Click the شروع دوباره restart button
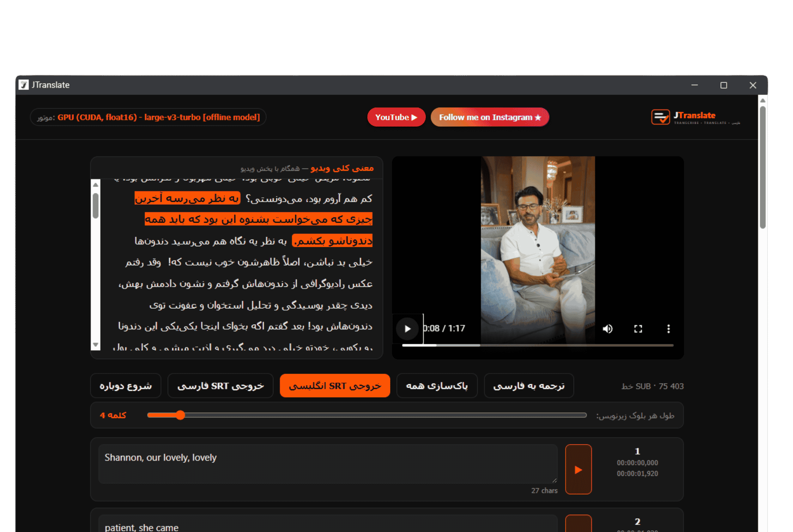793x532 pixels. [x=126, y=386]
